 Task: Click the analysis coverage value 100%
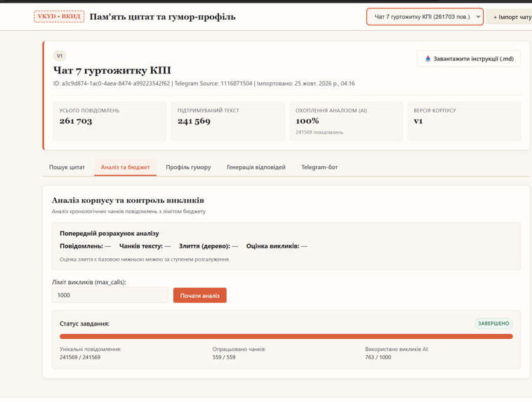coord(307,121)
